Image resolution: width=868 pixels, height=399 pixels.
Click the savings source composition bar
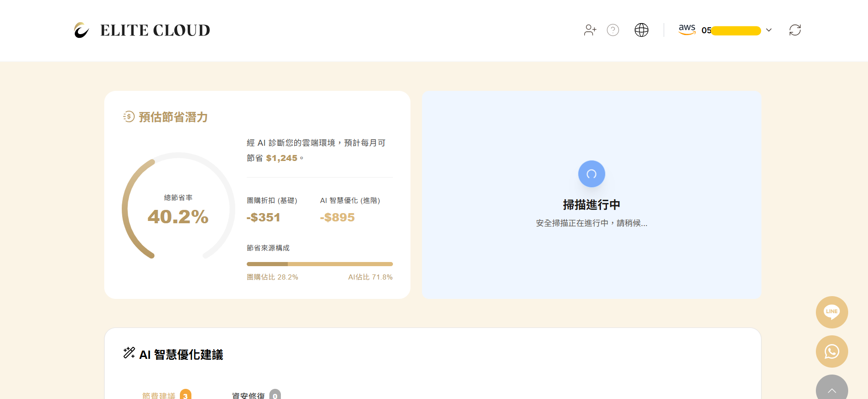(x=320, y=264)
